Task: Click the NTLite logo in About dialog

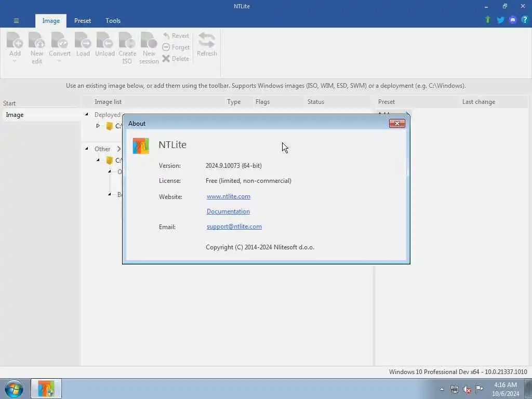Action: [141, 146]
